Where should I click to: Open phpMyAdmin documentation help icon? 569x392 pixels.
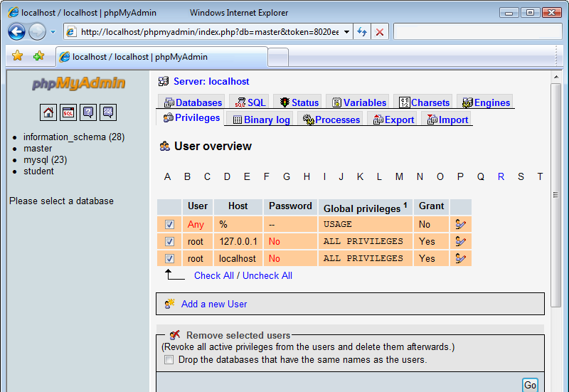click(88, 112)
